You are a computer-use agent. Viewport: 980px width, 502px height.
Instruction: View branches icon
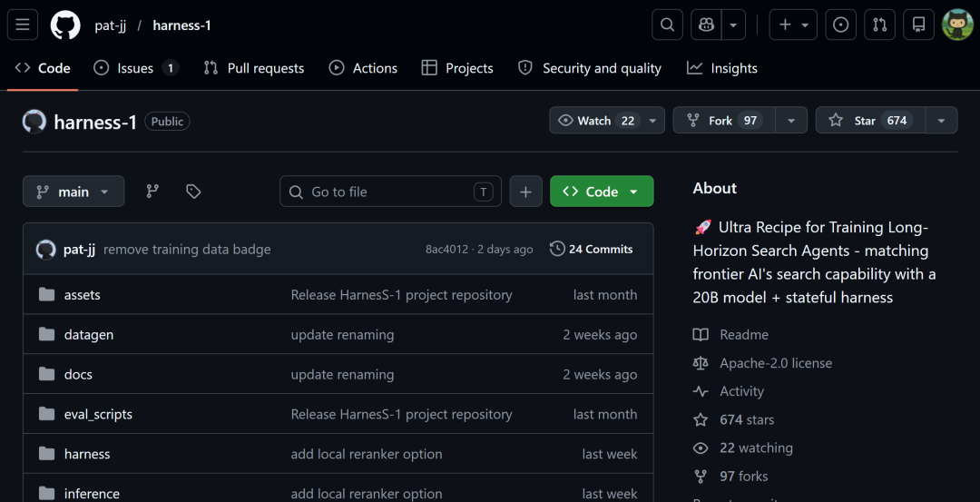(152, 192)
